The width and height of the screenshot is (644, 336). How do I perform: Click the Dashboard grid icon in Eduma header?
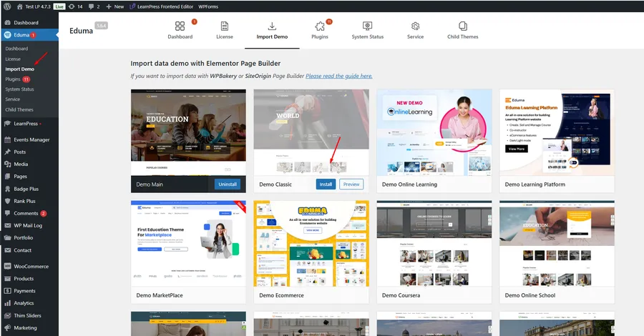180,26
